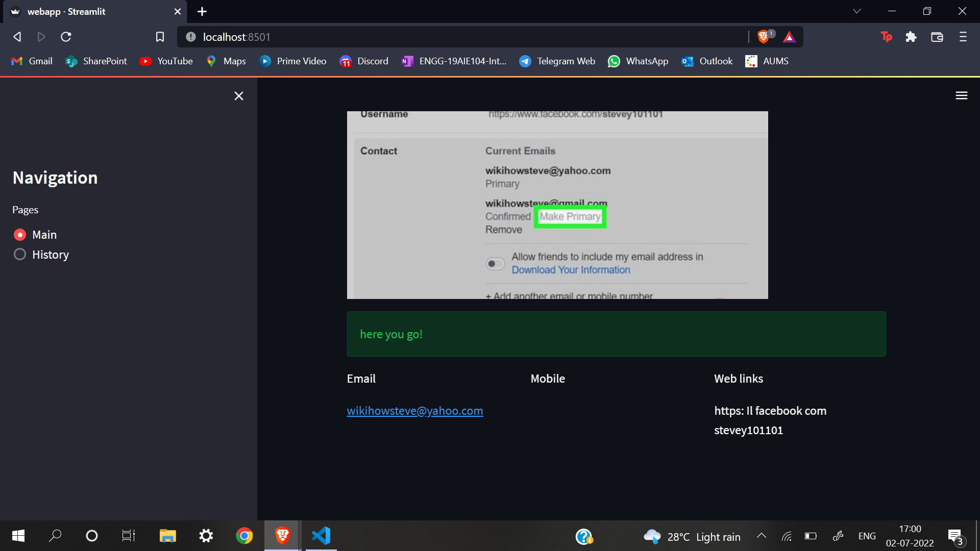This screenshot has height=551, width=980.
Task: Open Settings gear on taskbar
Action: (206, 536)
